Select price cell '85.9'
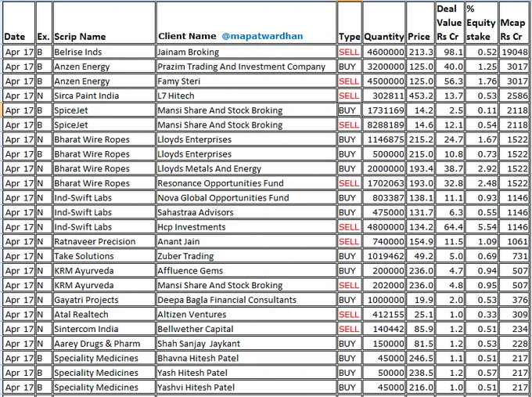Screen dimensions: 532x397 tap(420, 330)
